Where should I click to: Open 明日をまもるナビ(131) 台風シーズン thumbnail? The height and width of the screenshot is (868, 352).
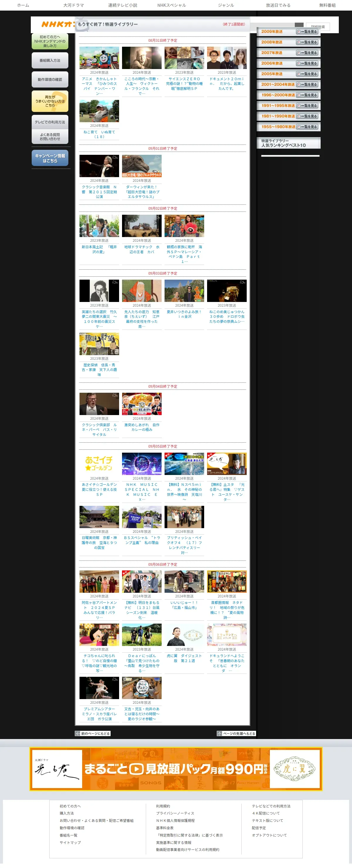pos(142,582)
